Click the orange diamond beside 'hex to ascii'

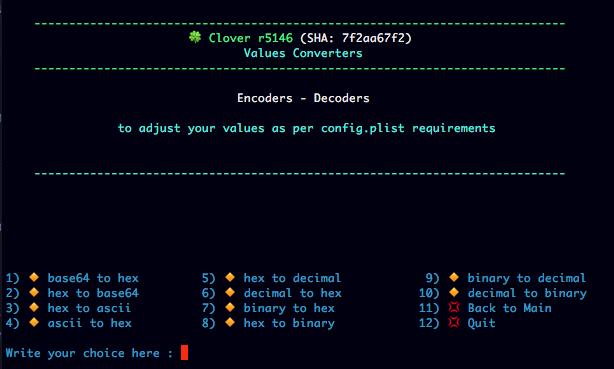pyautogui.click(x=34, y=308)
